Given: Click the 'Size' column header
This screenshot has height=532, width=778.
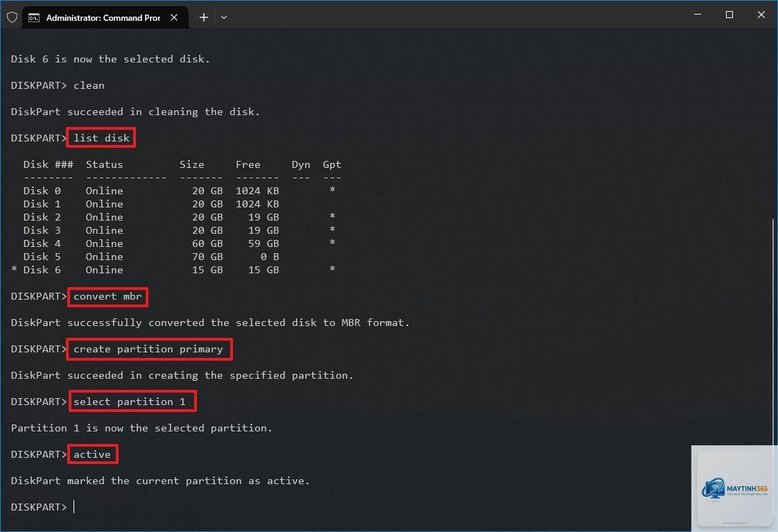Looking at the screenshot, I should pos(192,164).
